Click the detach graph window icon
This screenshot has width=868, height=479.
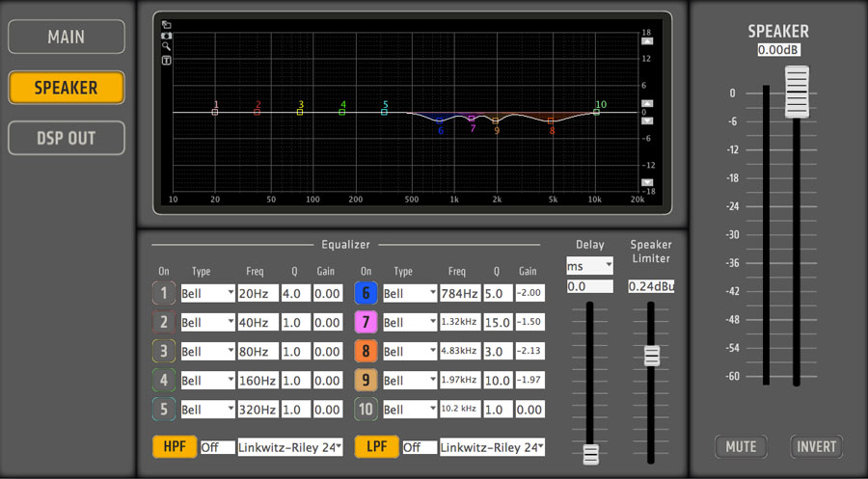point(166,25)
